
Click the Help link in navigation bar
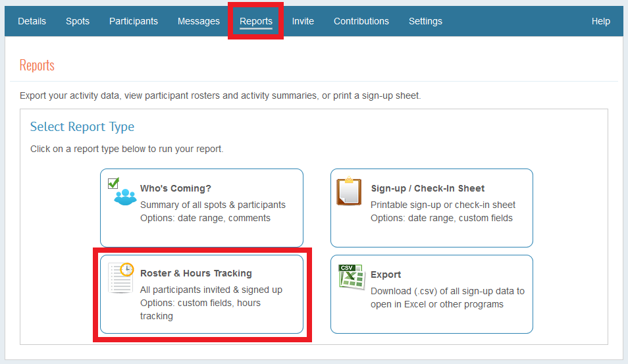[x=600, y=21]
